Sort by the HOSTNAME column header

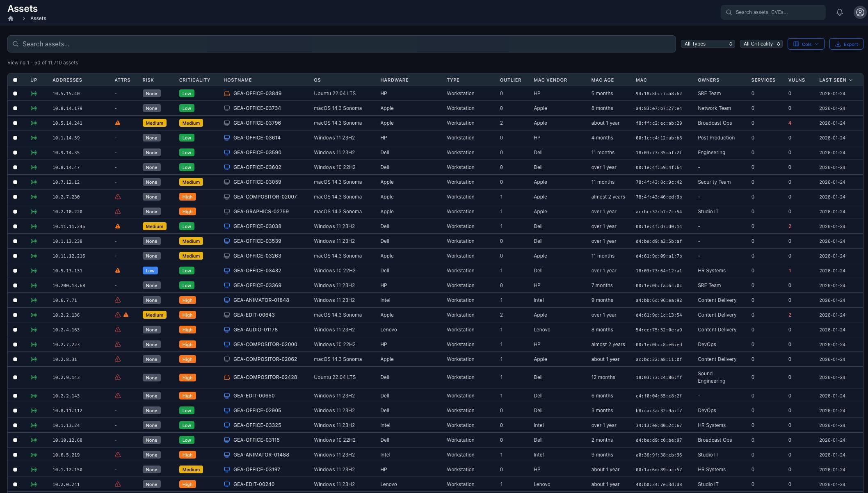point(237,80)
